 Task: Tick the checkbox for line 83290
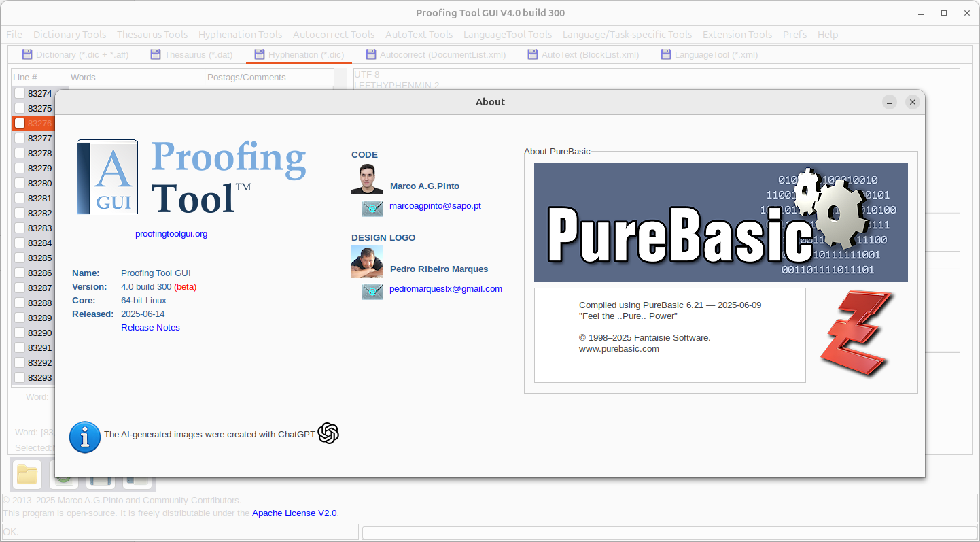[20, 333]
